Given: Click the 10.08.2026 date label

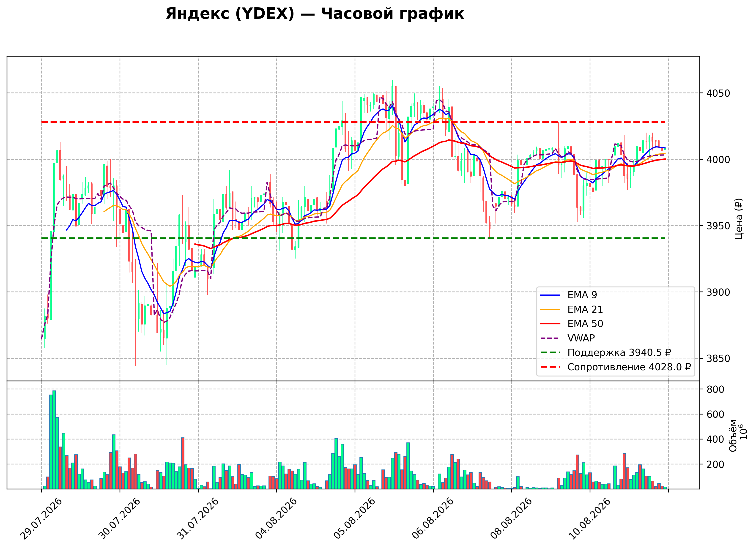Looking at the screenshot, I should click(x=589, y=519).
